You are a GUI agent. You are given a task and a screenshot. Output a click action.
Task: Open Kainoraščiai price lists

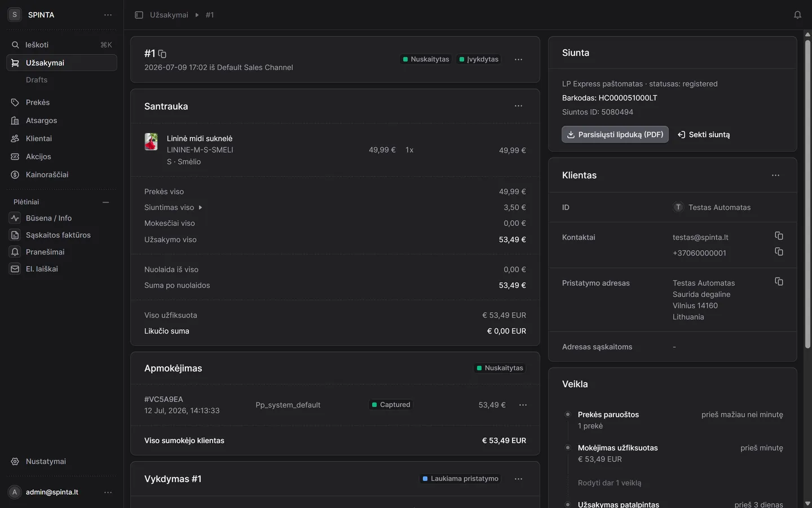tap(61, 174)
